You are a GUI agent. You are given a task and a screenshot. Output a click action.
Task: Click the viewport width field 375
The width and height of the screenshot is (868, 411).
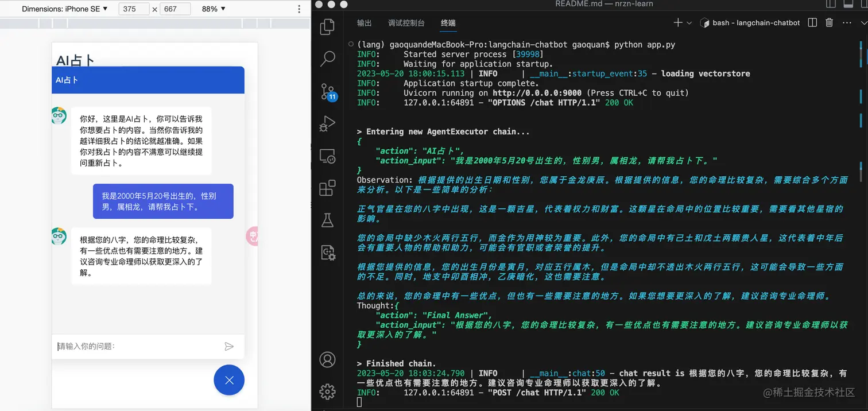134,9
